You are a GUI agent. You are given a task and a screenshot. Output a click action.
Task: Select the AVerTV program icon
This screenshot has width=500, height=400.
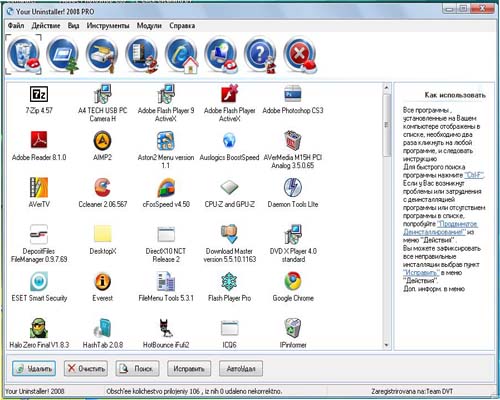pyautogui.click(x=39, y=187)
